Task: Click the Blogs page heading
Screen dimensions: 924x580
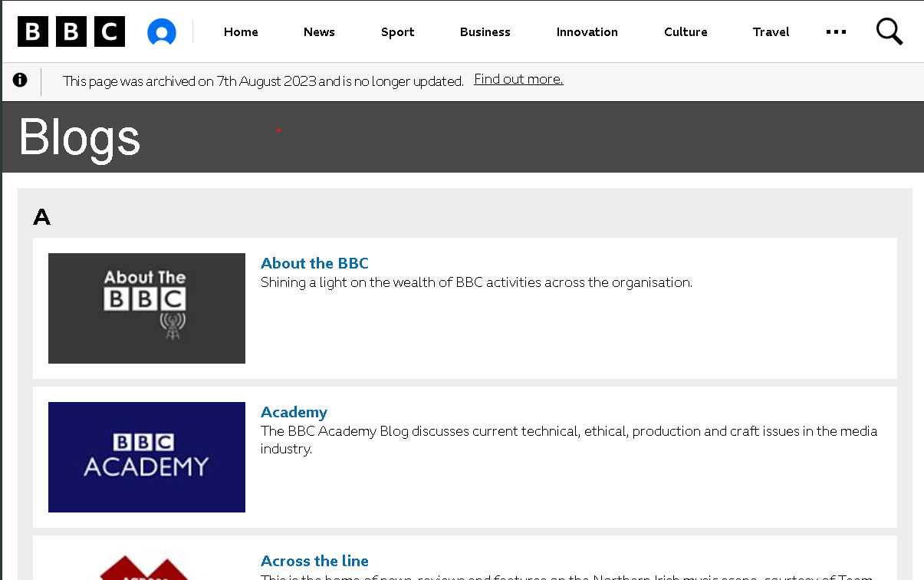Action: (80, 138)
